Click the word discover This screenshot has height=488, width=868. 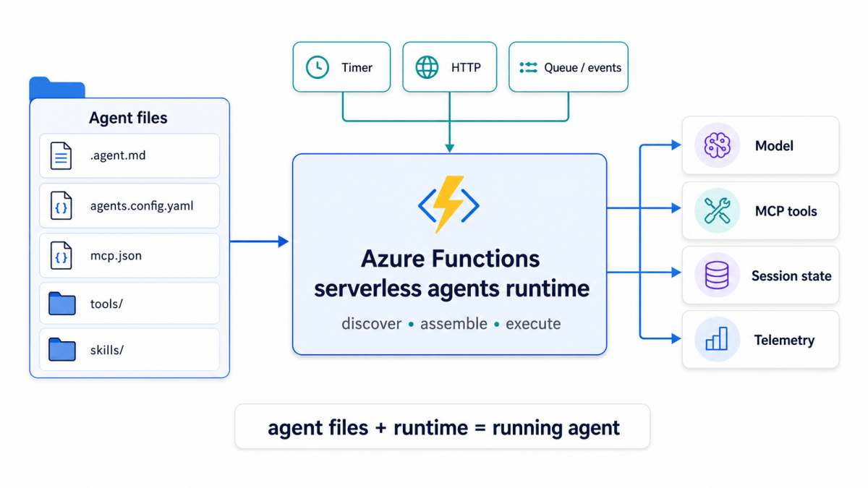point(371,324)
